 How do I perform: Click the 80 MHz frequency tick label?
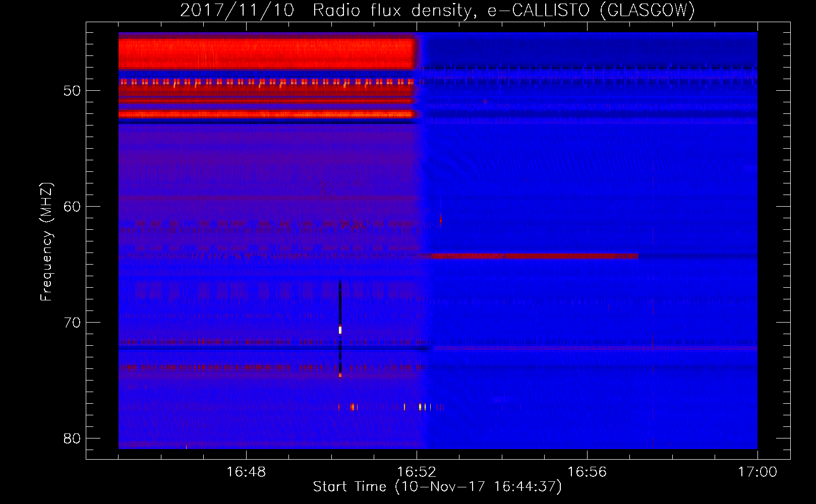pos(73,438)
